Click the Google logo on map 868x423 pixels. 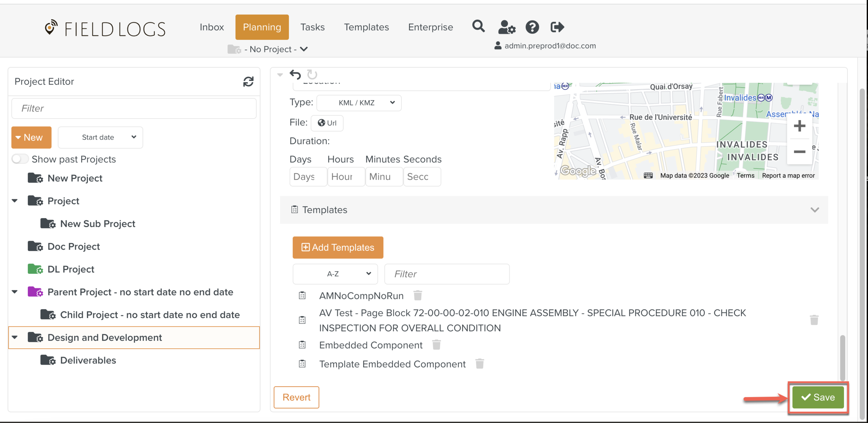578,171
